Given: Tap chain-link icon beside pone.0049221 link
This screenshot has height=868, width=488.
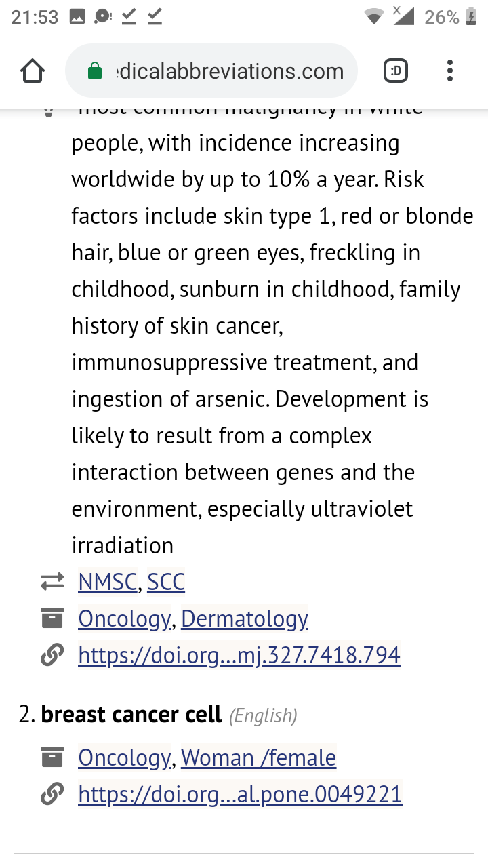Looking at the screenshot, I should 52,794.
